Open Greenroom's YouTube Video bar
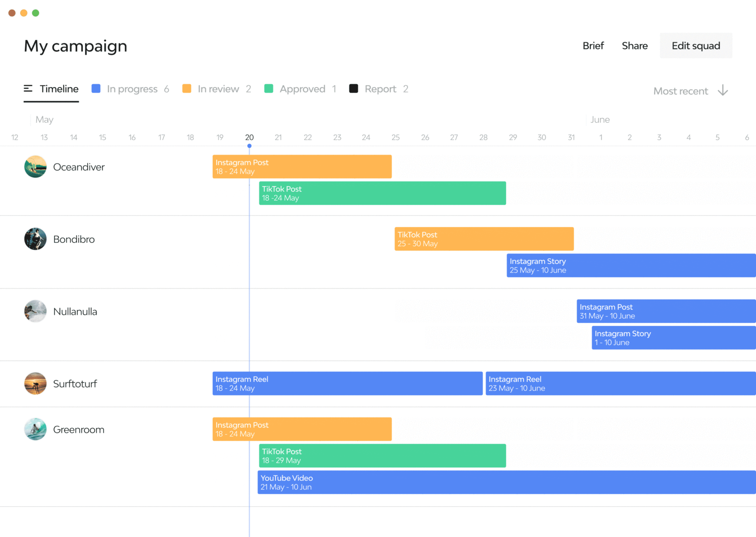Screen dimensions: 756x537 coord(506,482)
